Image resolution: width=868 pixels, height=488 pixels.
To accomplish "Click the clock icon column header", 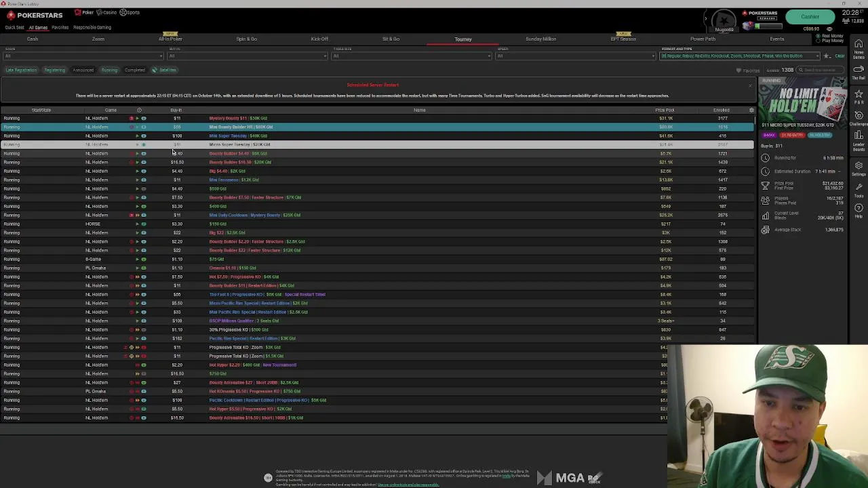I will (x=139, y=110).
